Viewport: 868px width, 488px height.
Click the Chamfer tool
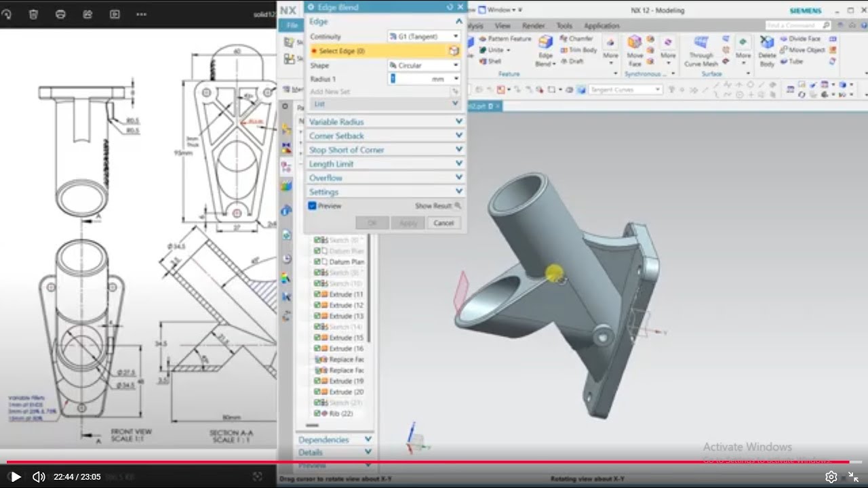576,39
